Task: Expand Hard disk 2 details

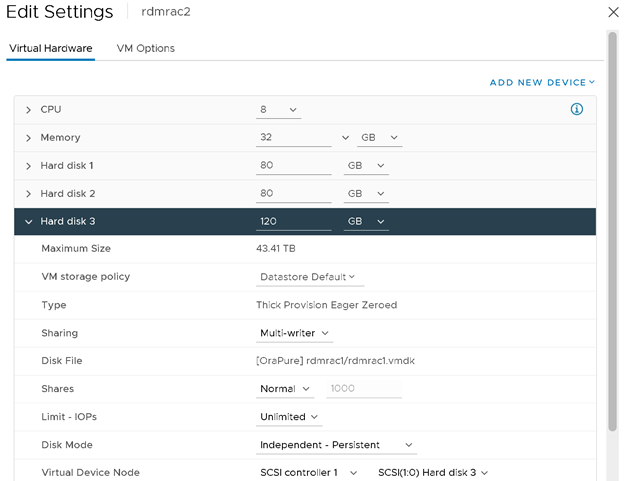Action: coord(29,193)
